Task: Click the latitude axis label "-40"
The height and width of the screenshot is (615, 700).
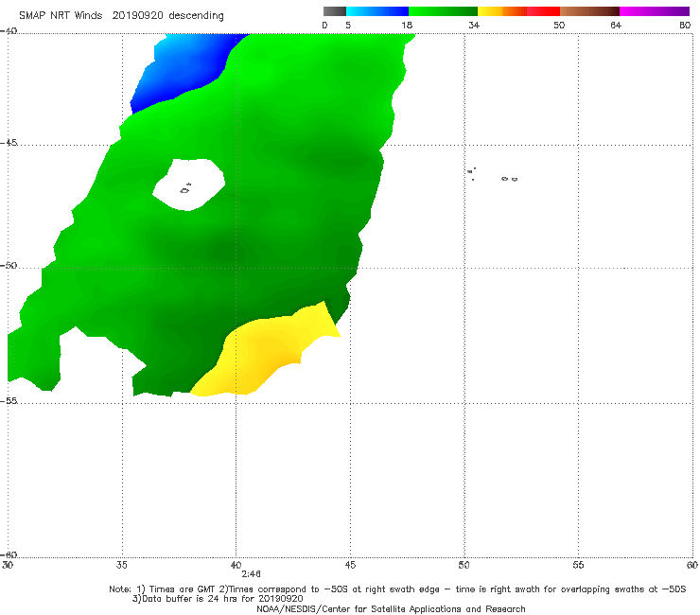Action: (9, 31)
